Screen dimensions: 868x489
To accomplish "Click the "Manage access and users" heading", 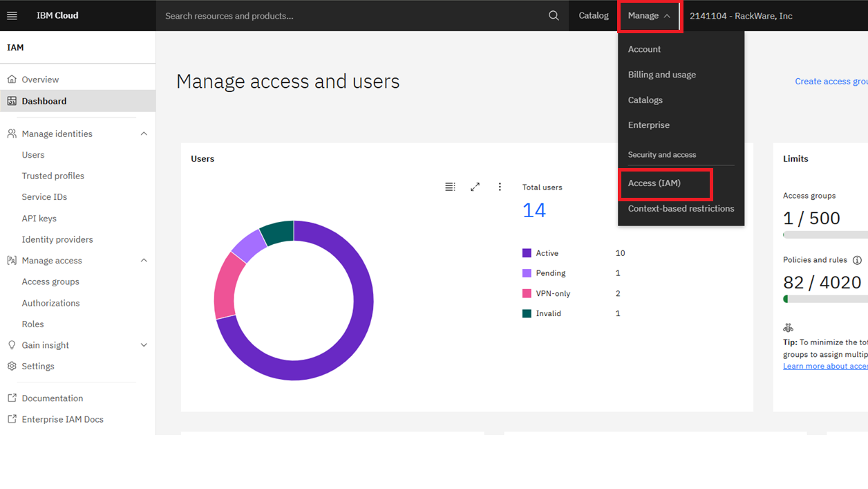I will point(287,82).
